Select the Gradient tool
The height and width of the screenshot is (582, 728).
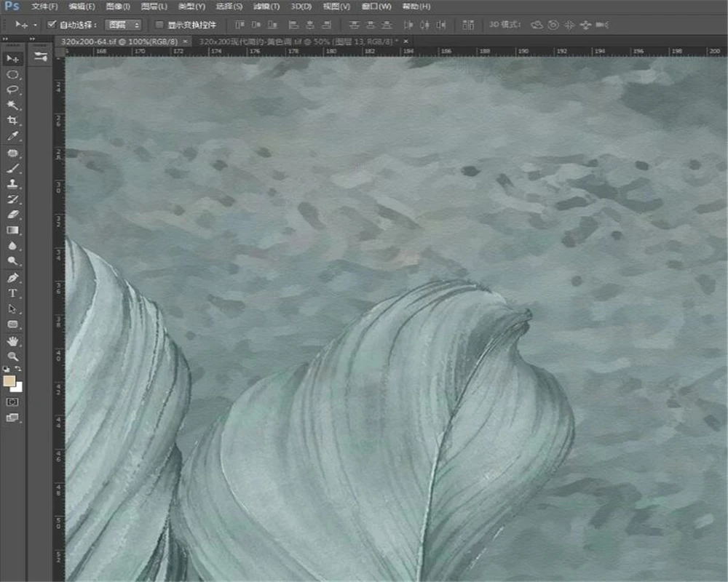(x=12, y=230)
